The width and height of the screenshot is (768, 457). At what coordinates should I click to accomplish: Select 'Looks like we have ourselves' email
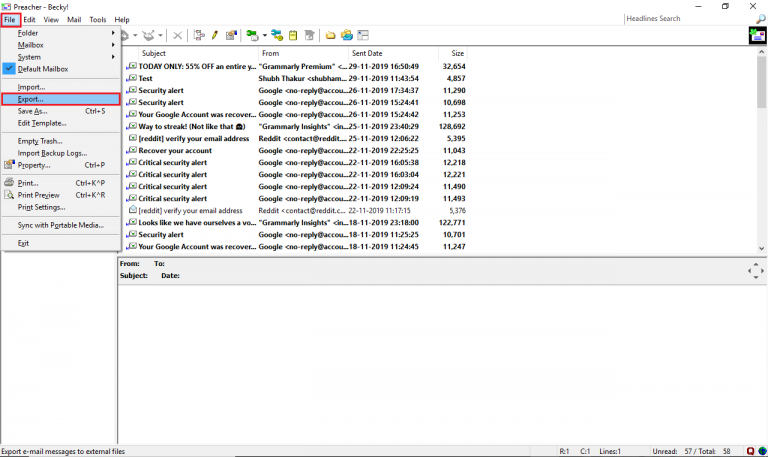point(295,222)
